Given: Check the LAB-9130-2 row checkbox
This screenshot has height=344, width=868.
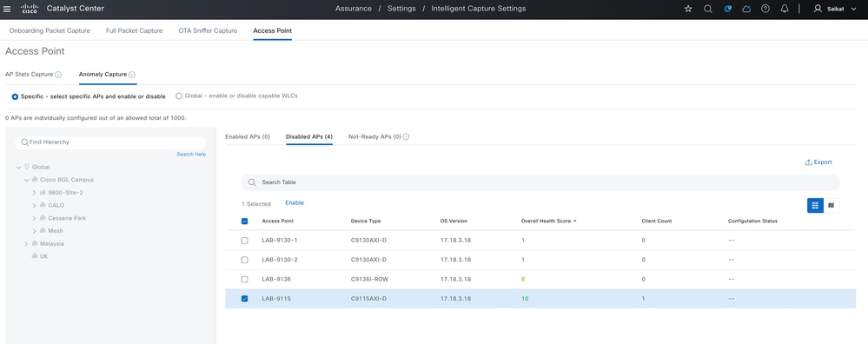Looking at the screenshot, I should (245, 260).
